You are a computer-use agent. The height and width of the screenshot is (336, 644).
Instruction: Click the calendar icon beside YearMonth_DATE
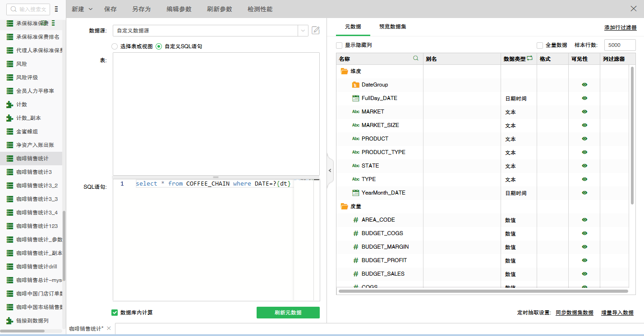pyautogui.click(x=356, y=192)
